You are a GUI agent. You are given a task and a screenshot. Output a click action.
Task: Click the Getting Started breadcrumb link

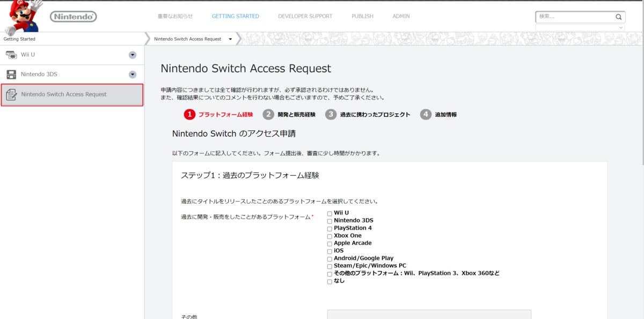pyautogui.click(x=19, y=39)
